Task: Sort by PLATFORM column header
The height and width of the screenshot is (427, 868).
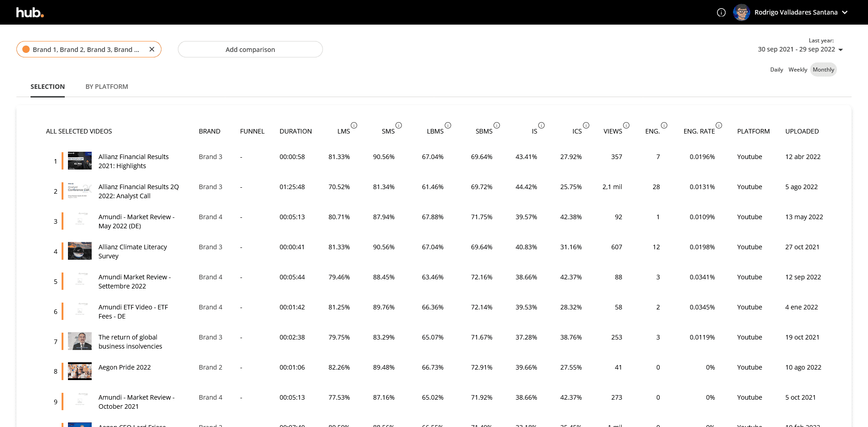Action: (x=754, y=131)
